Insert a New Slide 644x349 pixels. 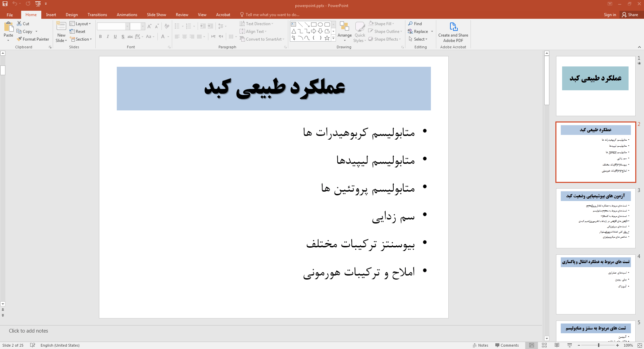(61, 32)
